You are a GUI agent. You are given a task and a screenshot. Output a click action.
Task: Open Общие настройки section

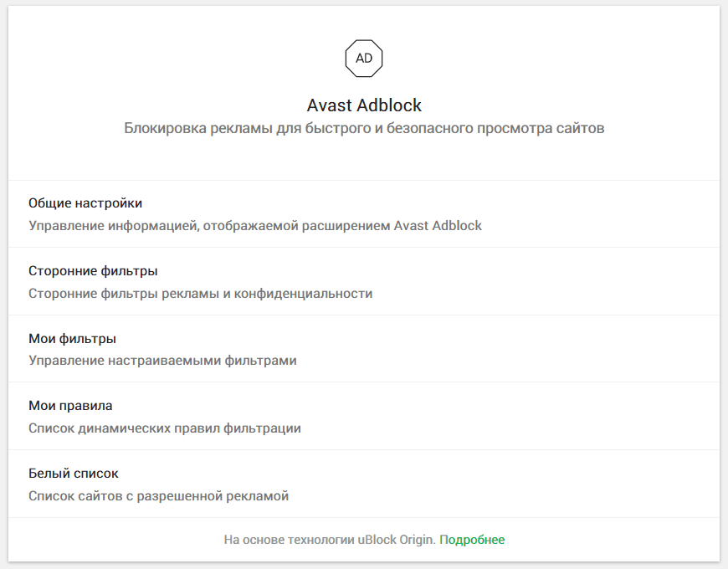(85, 203)
